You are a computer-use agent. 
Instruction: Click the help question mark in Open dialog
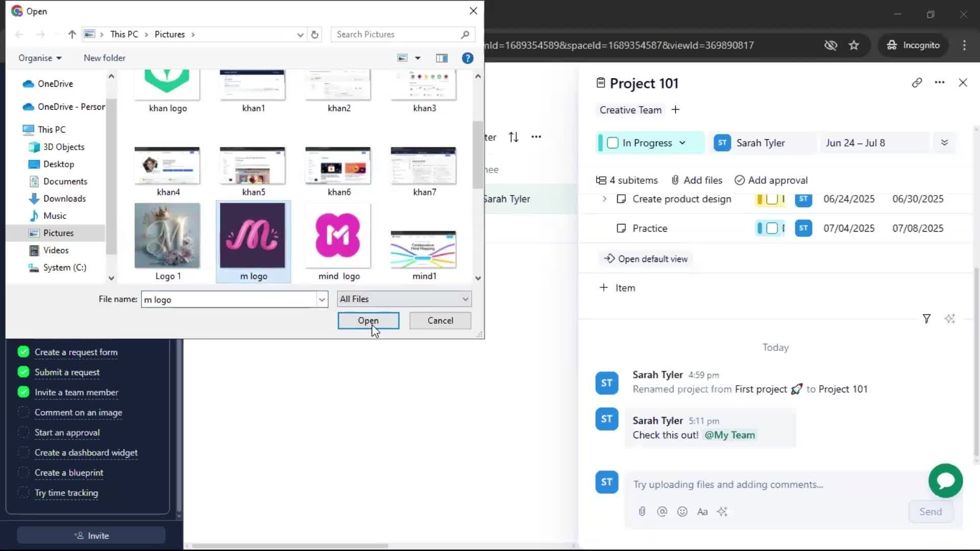(467, 58)
